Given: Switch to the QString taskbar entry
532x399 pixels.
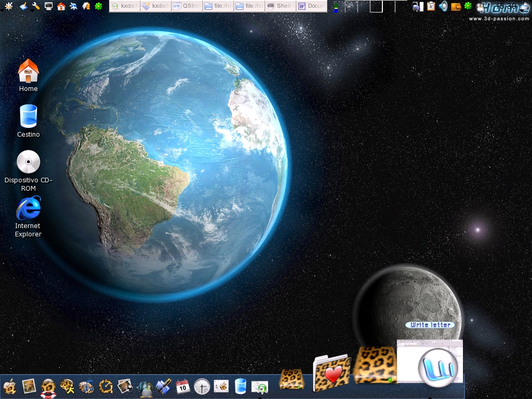Looking at the screenshot, I should click(187, 6).
